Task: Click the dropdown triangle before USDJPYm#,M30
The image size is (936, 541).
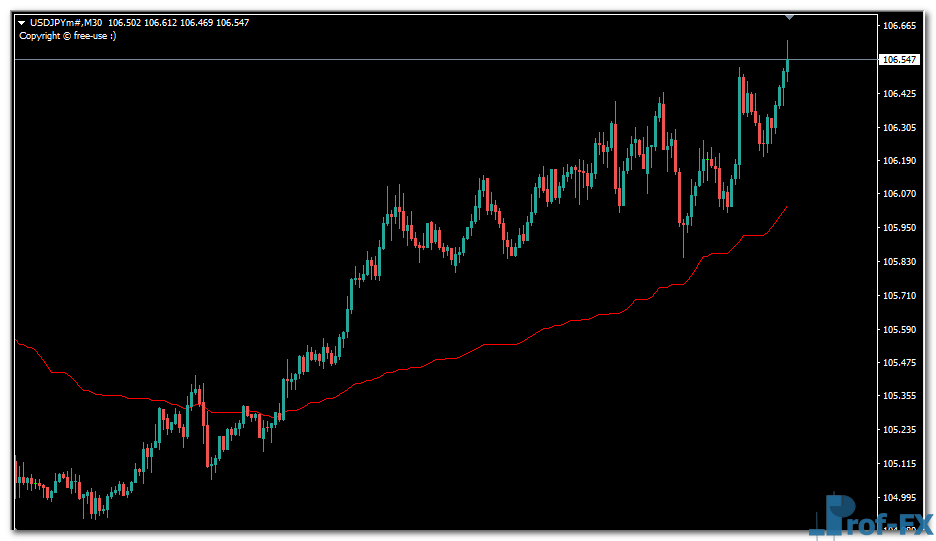Action: (21, 22)
